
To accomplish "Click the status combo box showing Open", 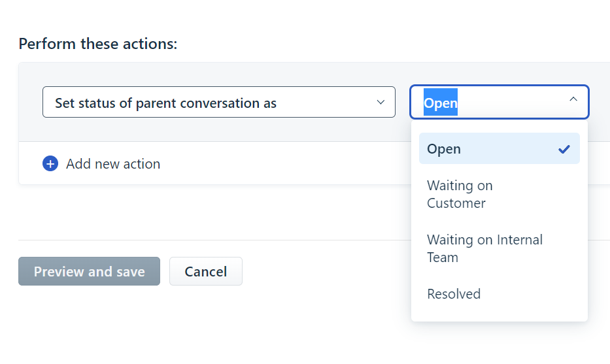I will point(510,103).
